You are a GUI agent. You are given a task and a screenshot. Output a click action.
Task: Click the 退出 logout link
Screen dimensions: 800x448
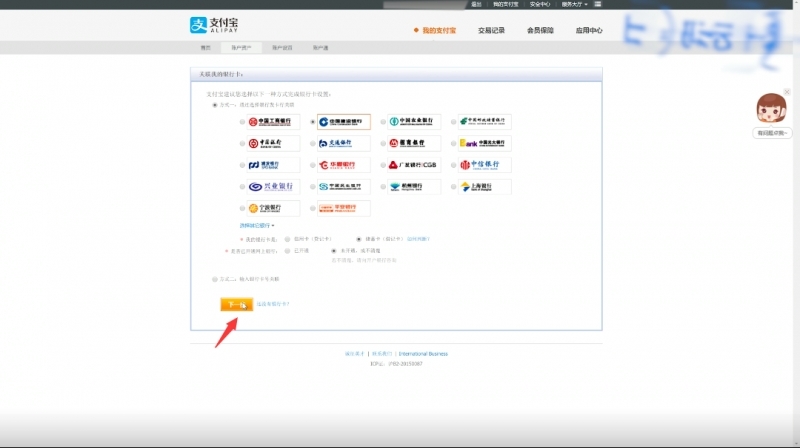tap(476, 4)
